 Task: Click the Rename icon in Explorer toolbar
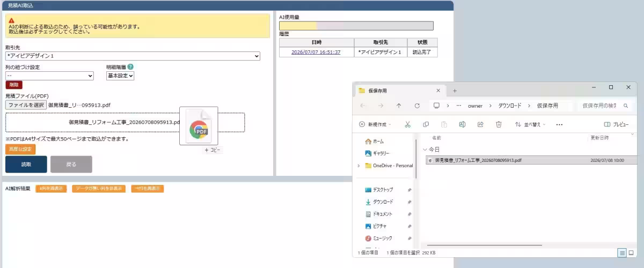[462, 124]
